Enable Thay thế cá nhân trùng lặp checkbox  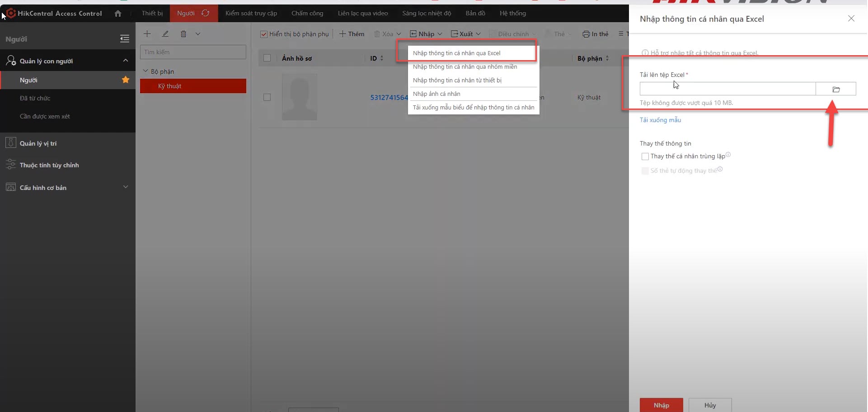click(x=645, y=156)
